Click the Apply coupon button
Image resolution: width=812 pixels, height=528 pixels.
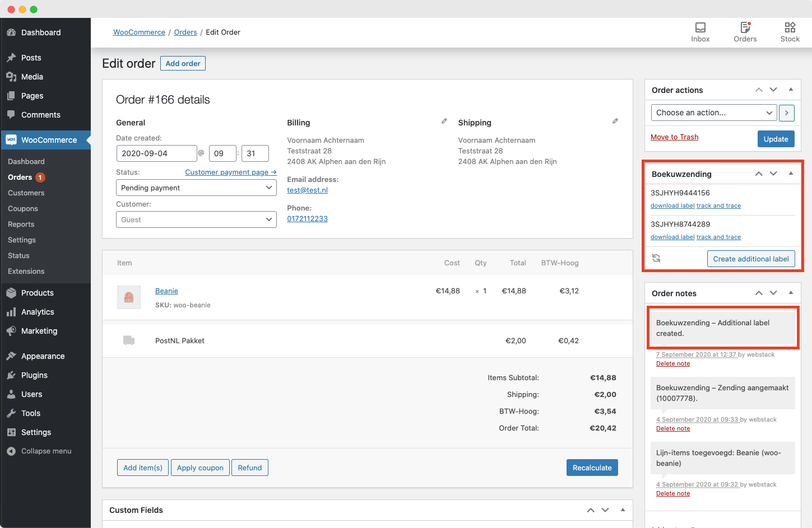tap(200, 468)
